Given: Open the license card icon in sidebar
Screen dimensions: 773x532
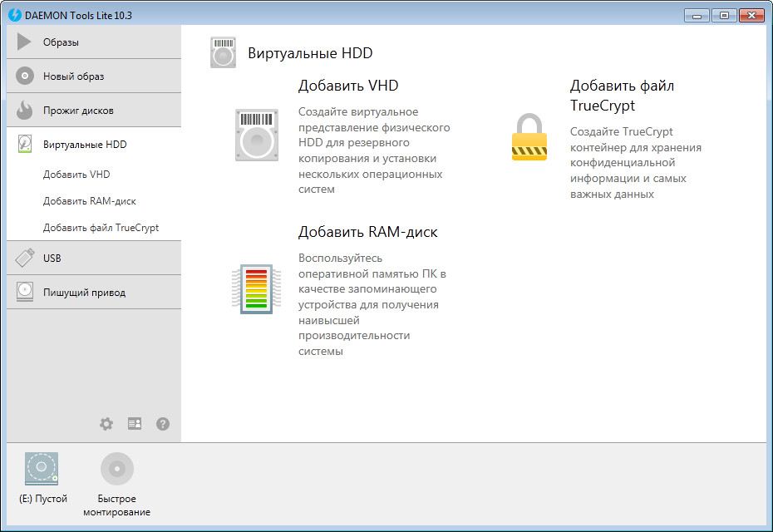Looking at the screenshot, I should tap(135, 424).
